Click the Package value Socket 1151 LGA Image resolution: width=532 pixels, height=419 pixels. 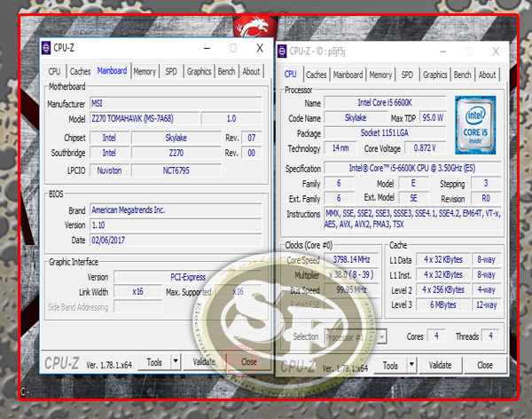(385, 132)
